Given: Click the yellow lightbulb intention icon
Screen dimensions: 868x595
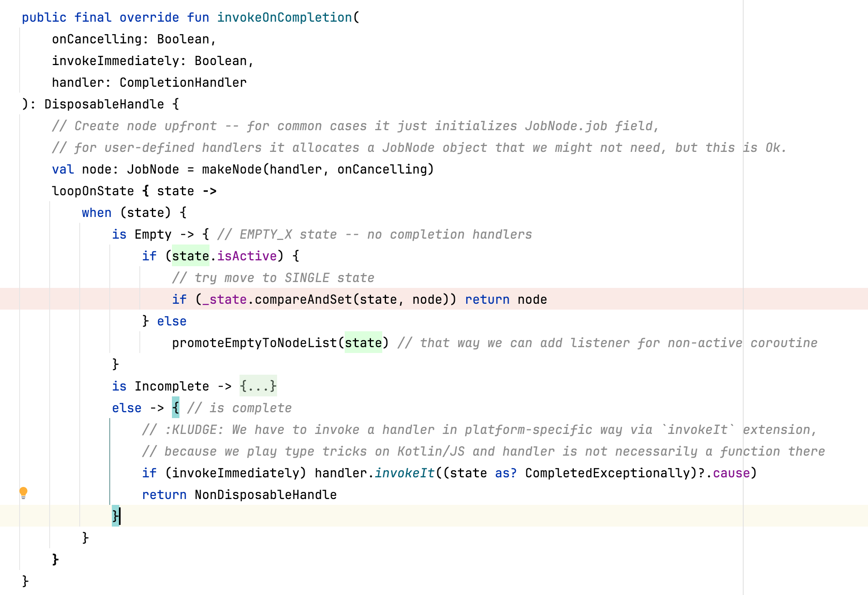Looking at the screenshot, I should coord(23,492).
